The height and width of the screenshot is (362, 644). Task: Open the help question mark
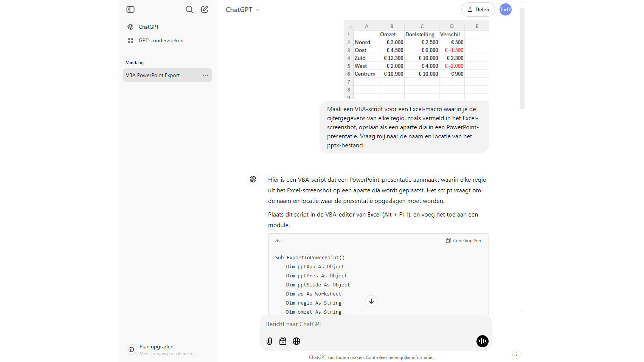tap(517, 354)
